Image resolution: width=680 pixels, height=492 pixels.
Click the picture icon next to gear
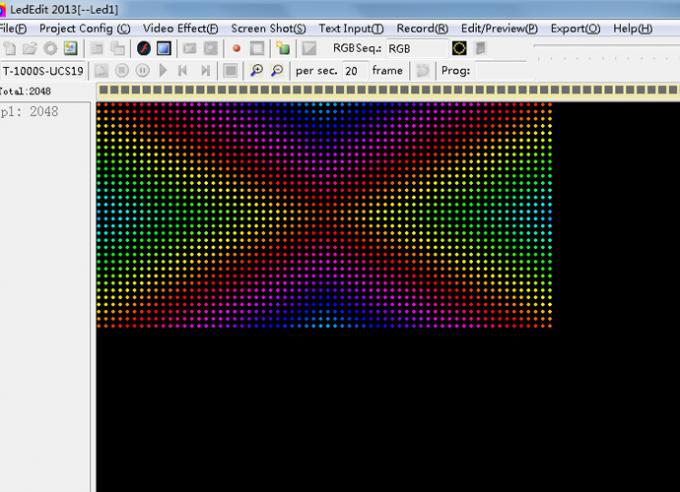coord(70,48)
